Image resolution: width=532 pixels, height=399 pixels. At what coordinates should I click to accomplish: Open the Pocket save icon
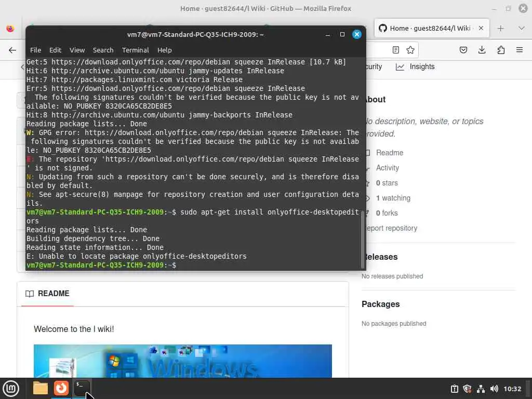point(463,50)
